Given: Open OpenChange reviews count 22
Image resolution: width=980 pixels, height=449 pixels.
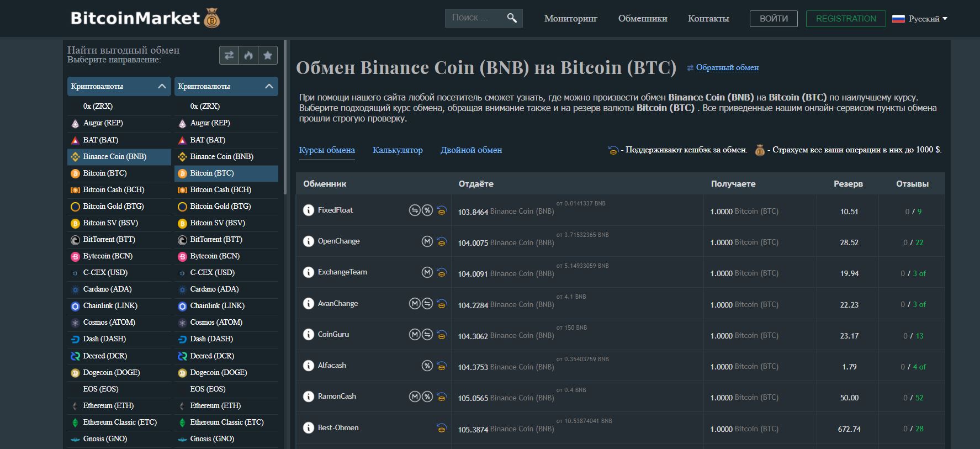Looking at the screenshot, I should 919,242.
